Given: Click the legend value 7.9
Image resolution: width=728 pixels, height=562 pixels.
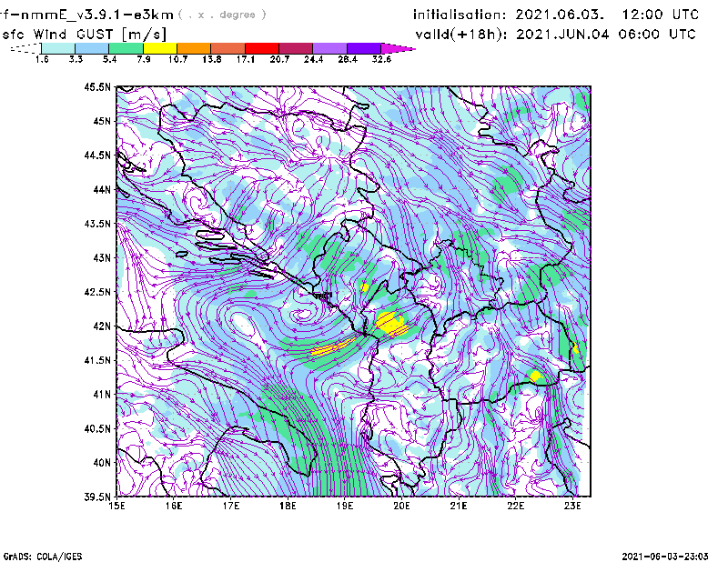Looking at the screenshot, I should pyautogui.click(x=144, y=59).
